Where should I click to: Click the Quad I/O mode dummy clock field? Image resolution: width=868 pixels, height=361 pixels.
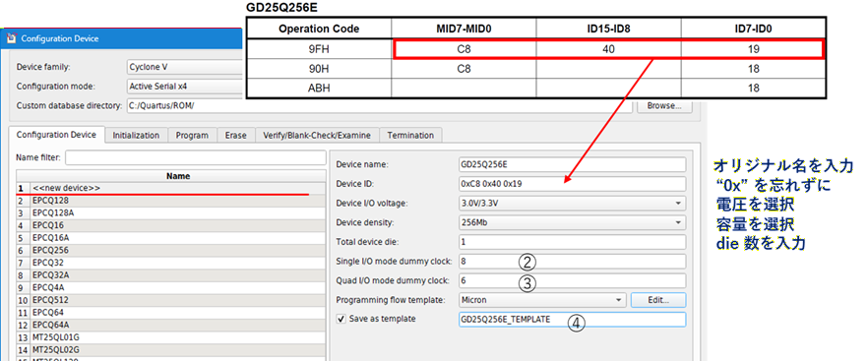(x=573, y=280)
